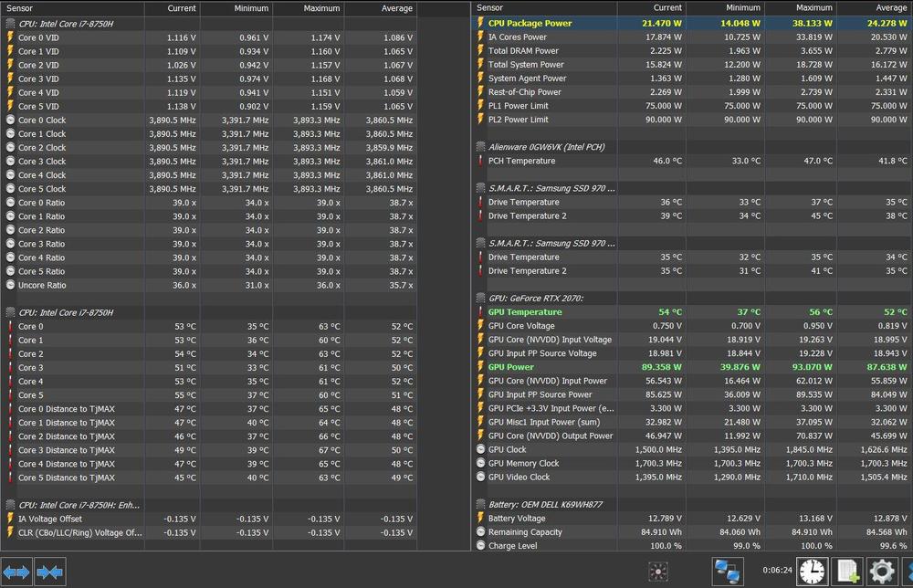Collapse the Alienware 0GW6VK (Intel PCH) group
The image size is (913, 588).
point(480,147)
